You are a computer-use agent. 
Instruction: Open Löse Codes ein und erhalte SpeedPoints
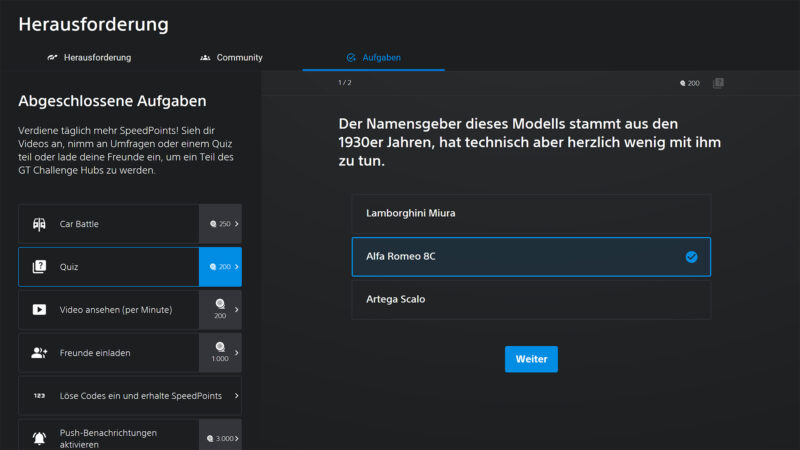(130, 395)
